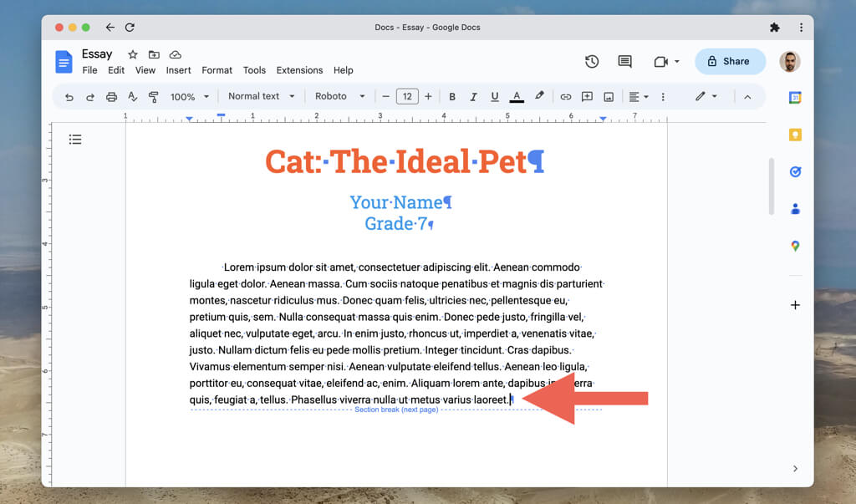Select the Paint format tool
Image resolution: width=856 pixels, height=504 pixels.
(x=153, y=97)
